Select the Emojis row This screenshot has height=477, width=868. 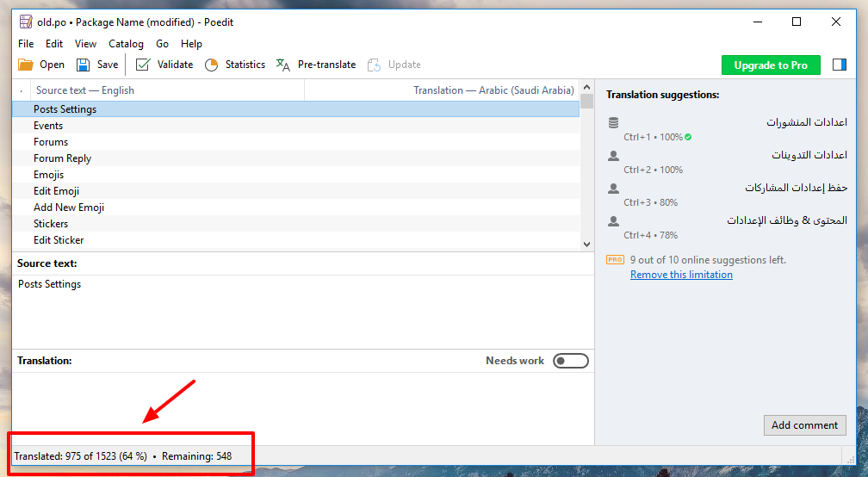point(295,174)
